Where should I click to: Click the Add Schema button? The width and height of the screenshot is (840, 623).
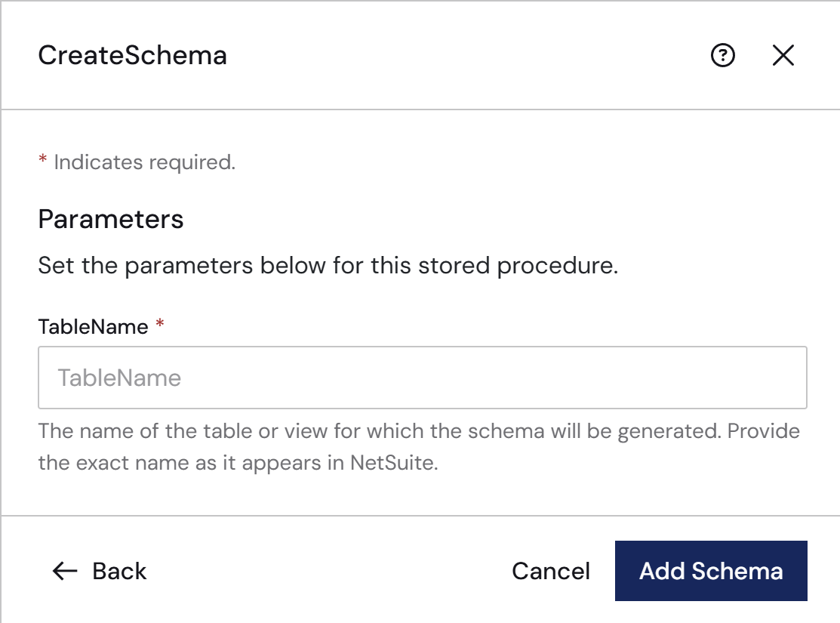[711, 571]
